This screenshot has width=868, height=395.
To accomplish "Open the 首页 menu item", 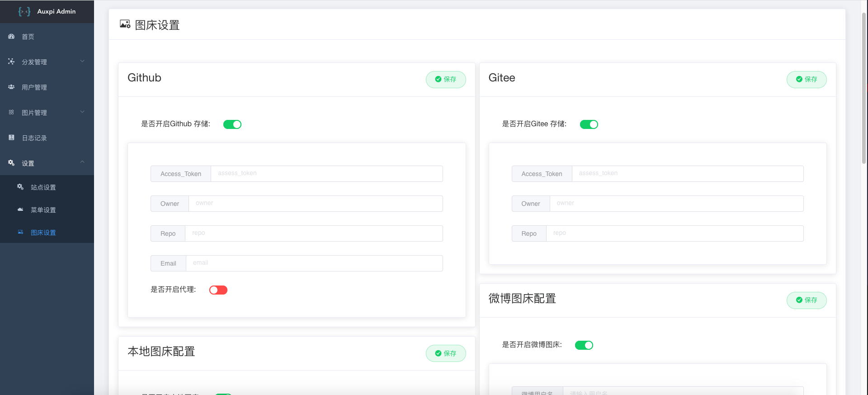I will pyautogui.click(x=47, y=36).
